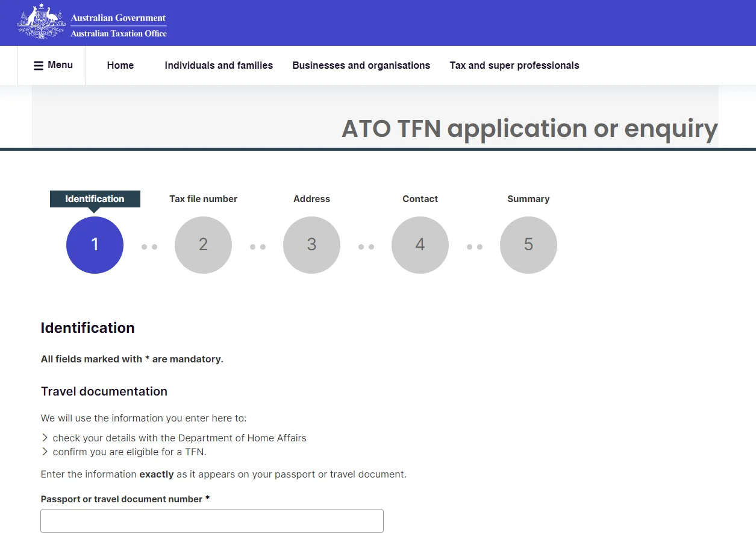Click the Australian Taxation Office header text
The image size is (756, 533).
(x=119, y=34)
